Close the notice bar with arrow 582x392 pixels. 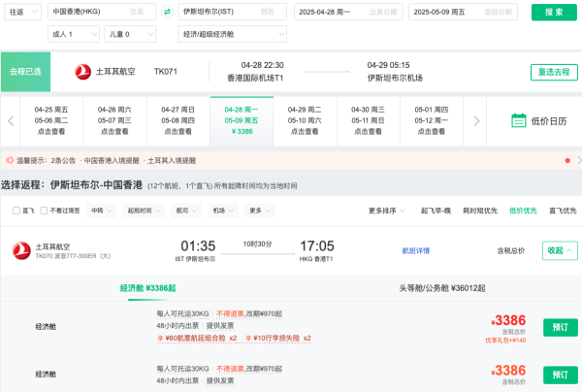[x=579, y=160]
